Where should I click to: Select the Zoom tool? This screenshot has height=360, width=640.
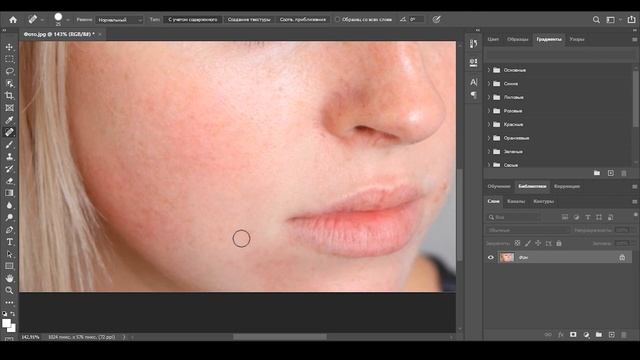point(9,291)
